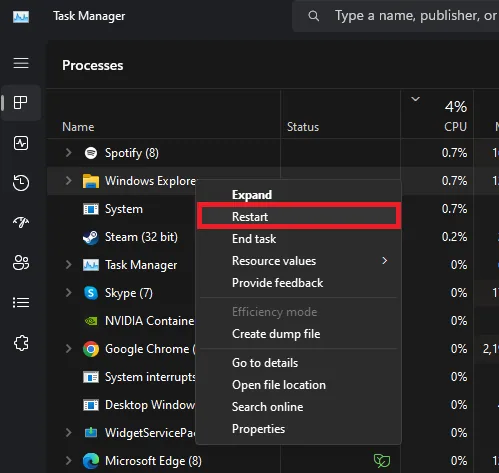Choose Open file location in context menu
The image size is (499, 473).
tap(299, 385)
